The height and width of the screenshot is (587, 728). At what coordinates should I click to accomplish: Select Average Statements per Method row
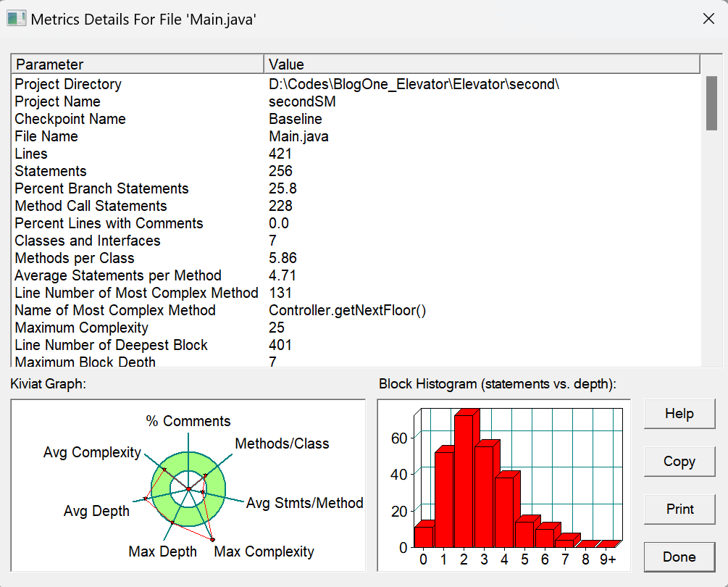(x=356, y=275)
